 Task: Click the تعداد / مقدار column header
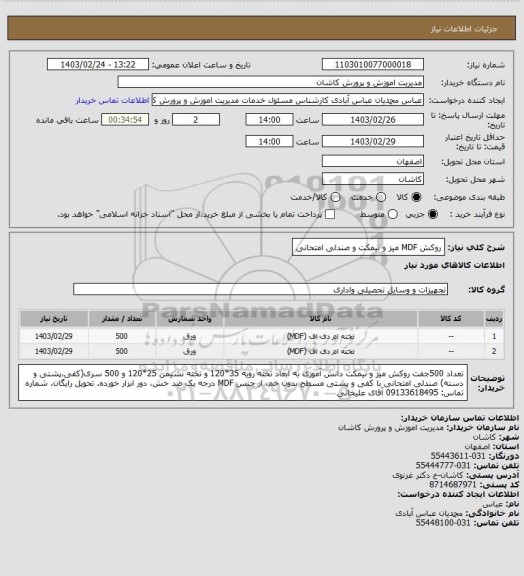coord(122,318)
